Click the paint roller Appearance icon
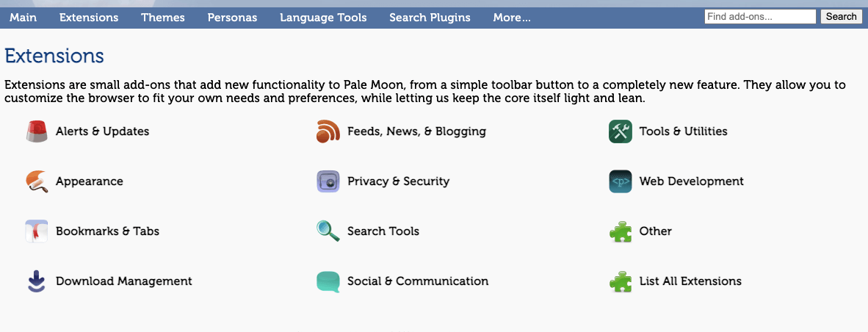The height and width of the screenshot is (332, 868). click(x=37, y=181)
